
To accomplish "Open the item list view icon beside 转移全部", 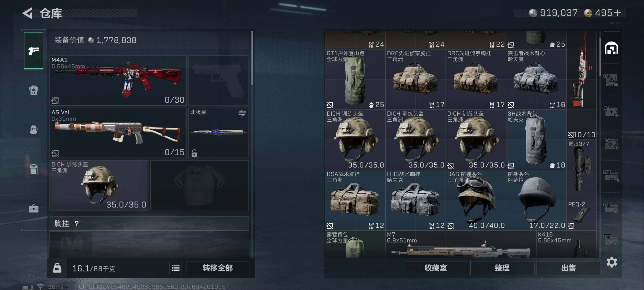I will click(175, 268).
